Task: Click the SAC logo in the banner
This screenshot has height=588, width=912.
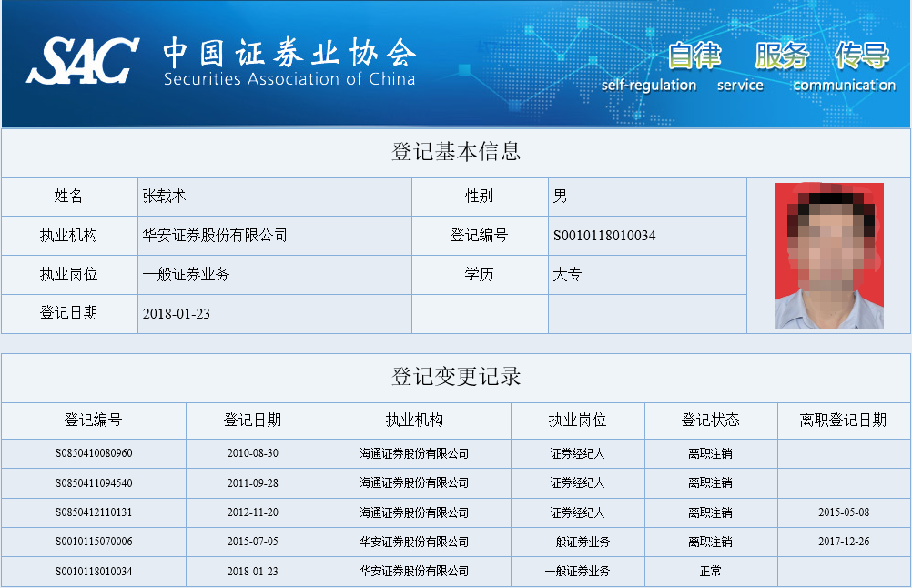Action: [83, 60]
